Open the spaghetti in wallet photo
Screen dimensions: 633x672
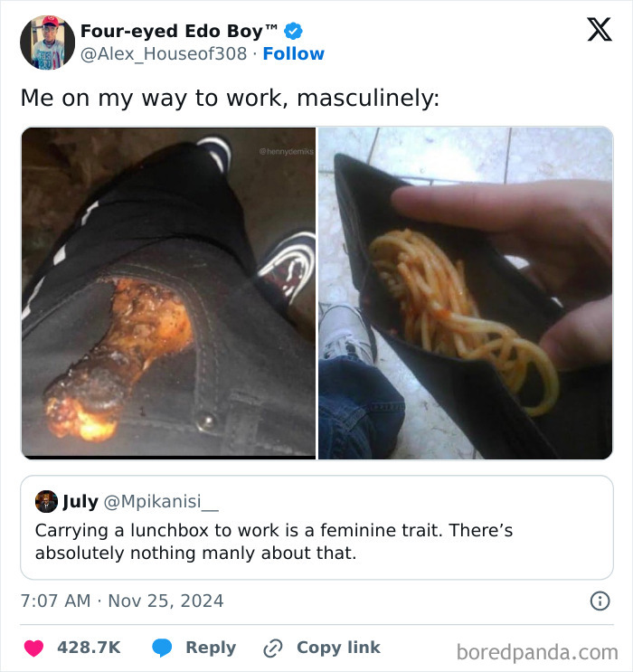coord(466,293)
